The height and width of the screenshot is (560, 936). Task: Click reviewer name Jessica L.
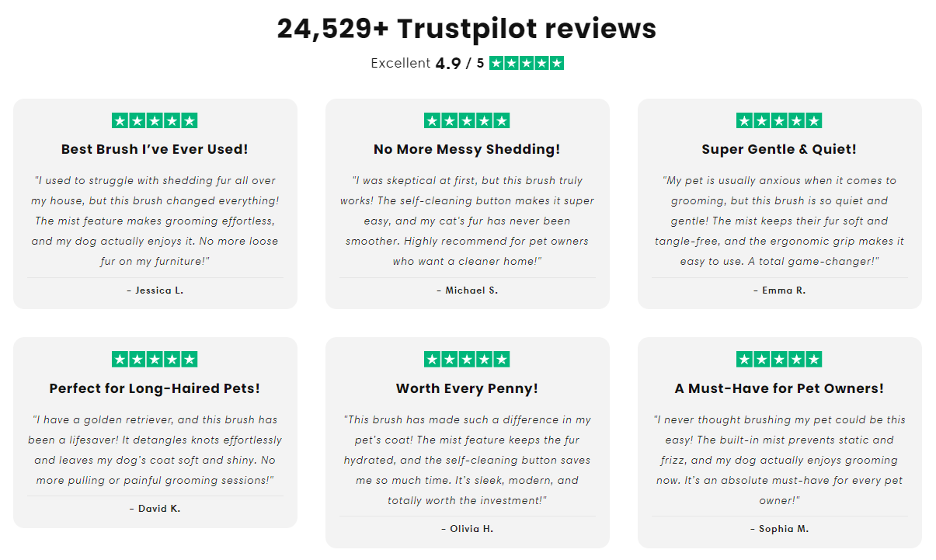pos(155,290)
